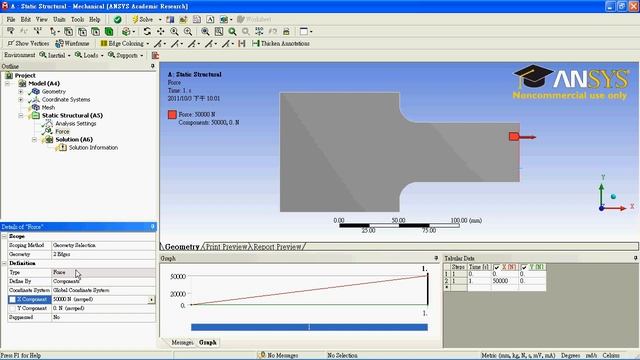Switch to the Graph tab

[208, 342]
